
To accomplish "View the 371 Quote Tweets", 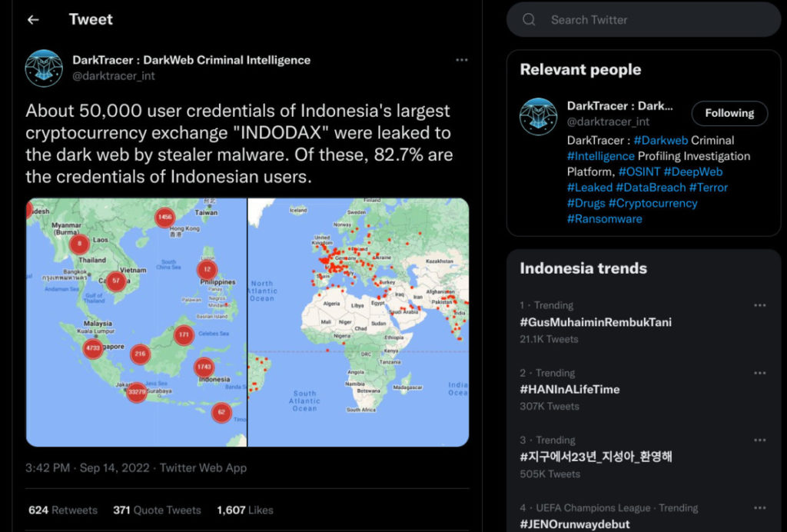I will (x=157, y=510).
